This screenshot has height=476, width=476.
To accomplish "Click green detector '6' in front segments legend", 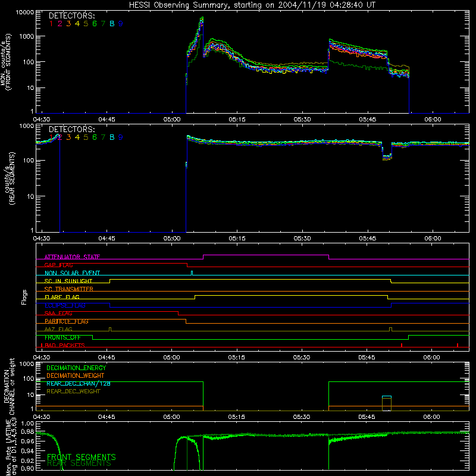I will pyautogui.click(x=95, y=24).
